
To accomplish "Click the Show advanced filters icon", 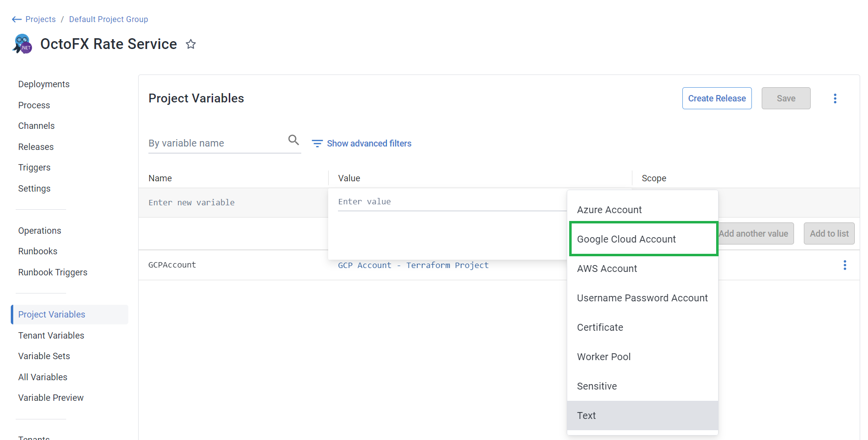I will (x=317, y=144).
